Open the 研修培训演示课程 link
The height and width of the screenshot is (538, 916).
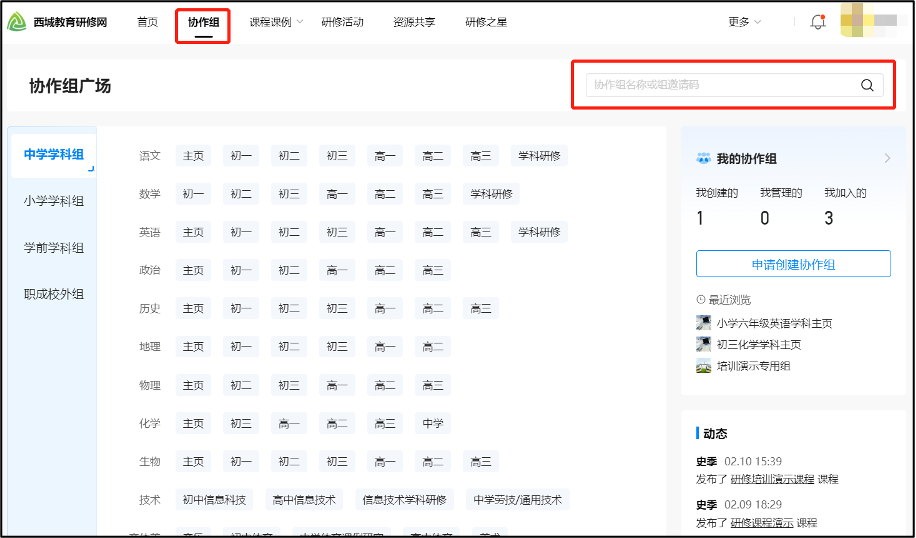[x=772, y=479]
